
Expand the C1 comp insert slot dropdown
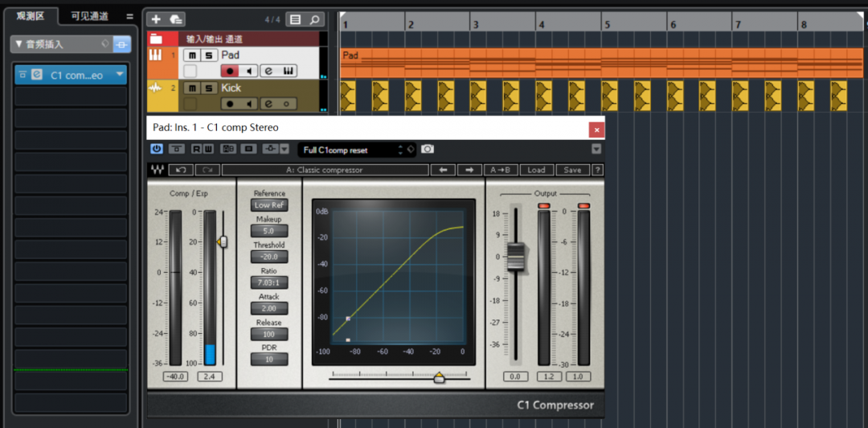click(x=120, y=75)
